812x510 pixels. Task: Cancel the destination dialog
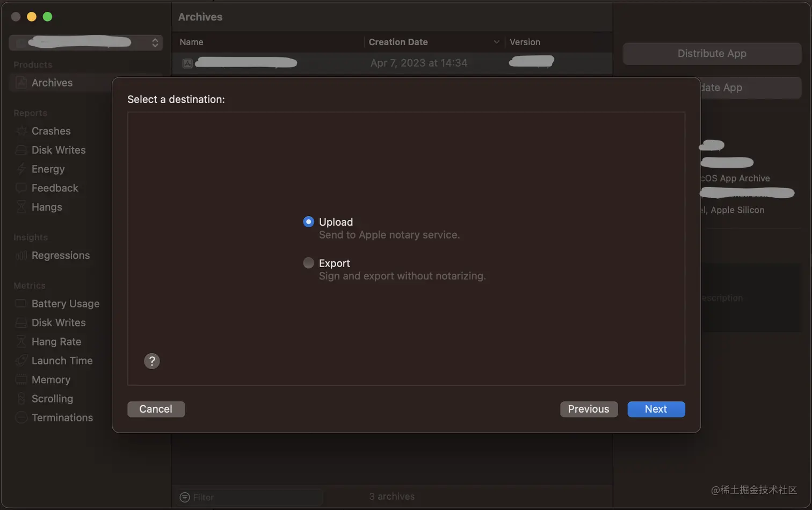click(x=156, y=409)
